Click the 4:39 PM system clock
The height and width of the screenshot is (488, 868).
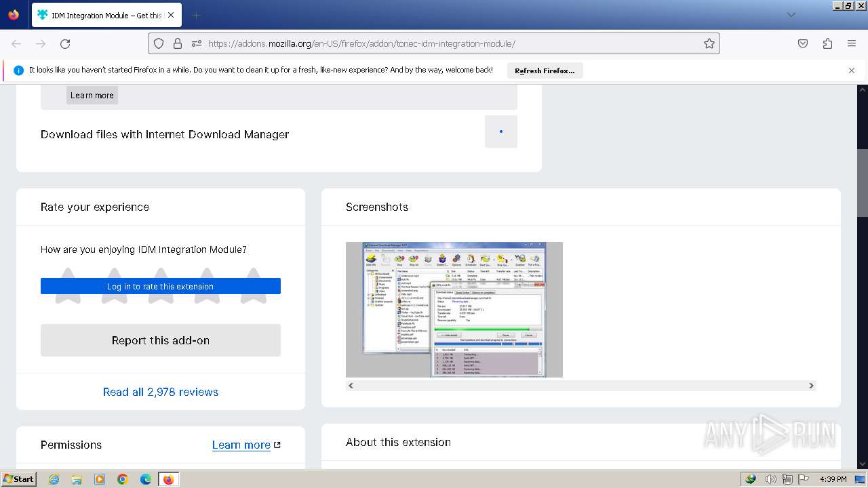point(833,479)
